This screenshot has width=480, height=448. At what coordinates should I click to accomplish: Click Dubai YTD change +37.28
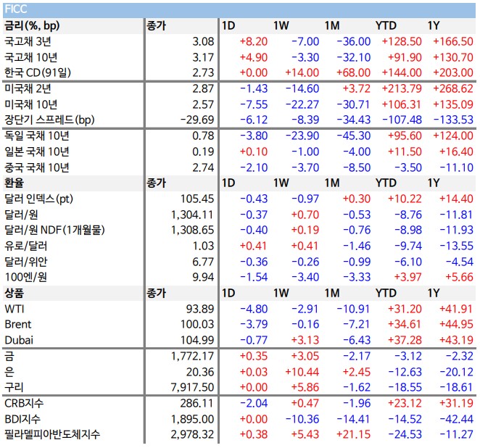405,340
